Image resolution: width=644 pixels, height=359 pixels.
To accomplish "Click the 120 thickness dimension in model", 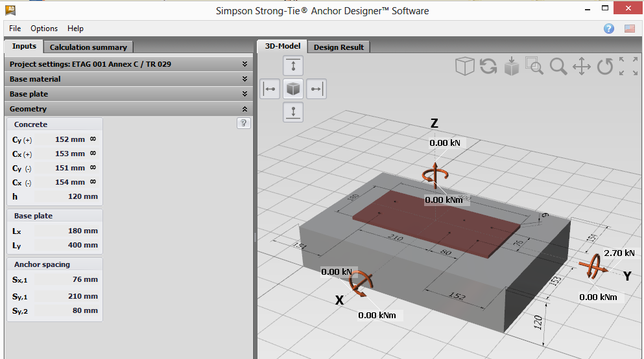I will (x=538, y=323).
